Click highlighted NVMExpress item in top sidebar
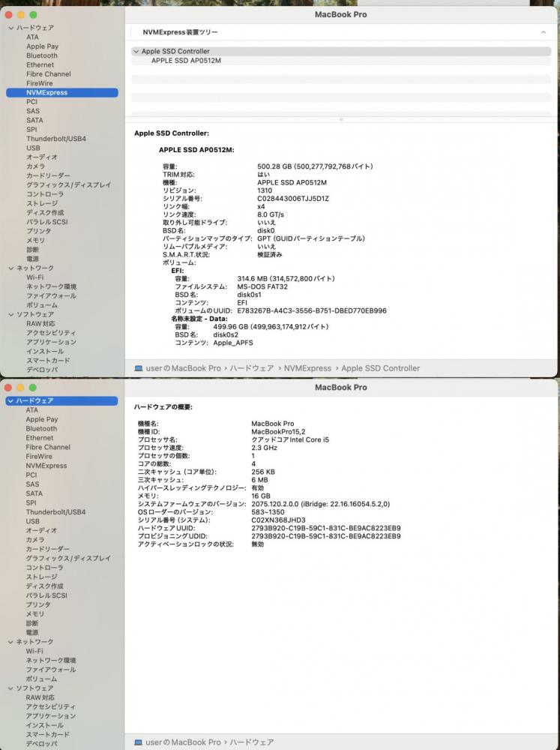The image size is (560, 750). point(62,92)
